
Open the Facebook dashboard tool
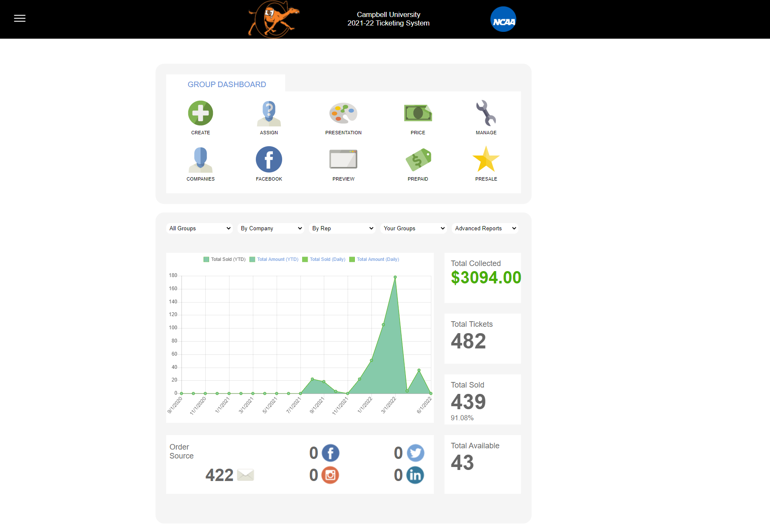[x=269, y=159]
